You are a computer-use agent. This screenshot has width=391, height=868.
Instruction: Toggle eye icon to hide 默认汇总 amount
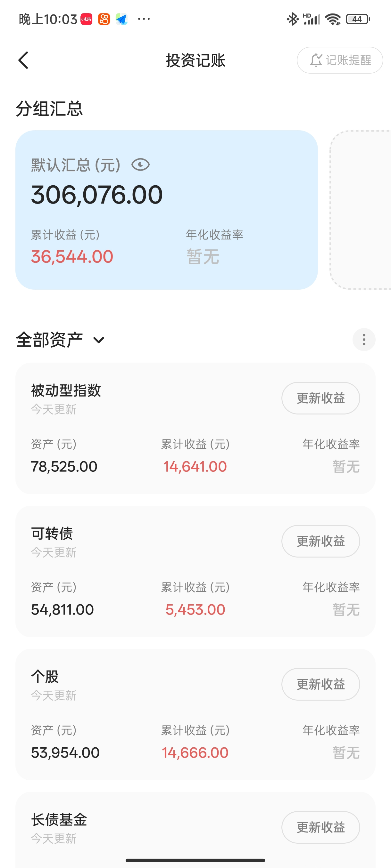pos(140,165)
